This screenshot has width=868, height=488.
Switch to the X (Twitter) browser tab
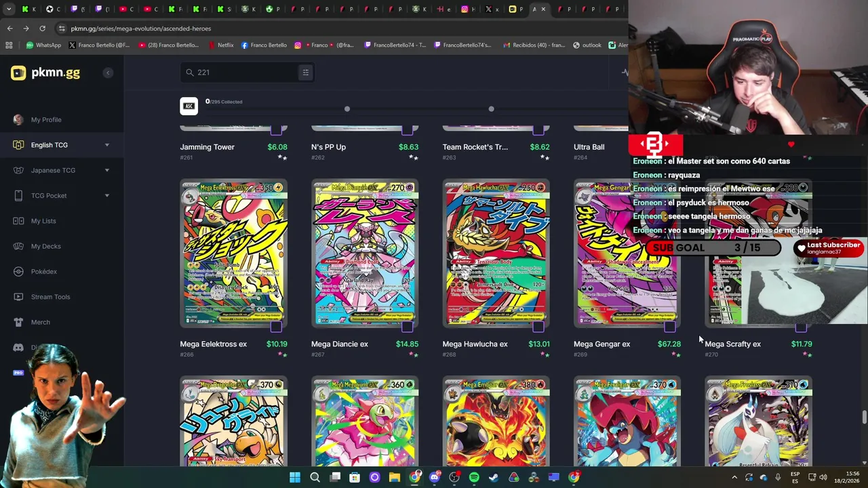point(492,9)
